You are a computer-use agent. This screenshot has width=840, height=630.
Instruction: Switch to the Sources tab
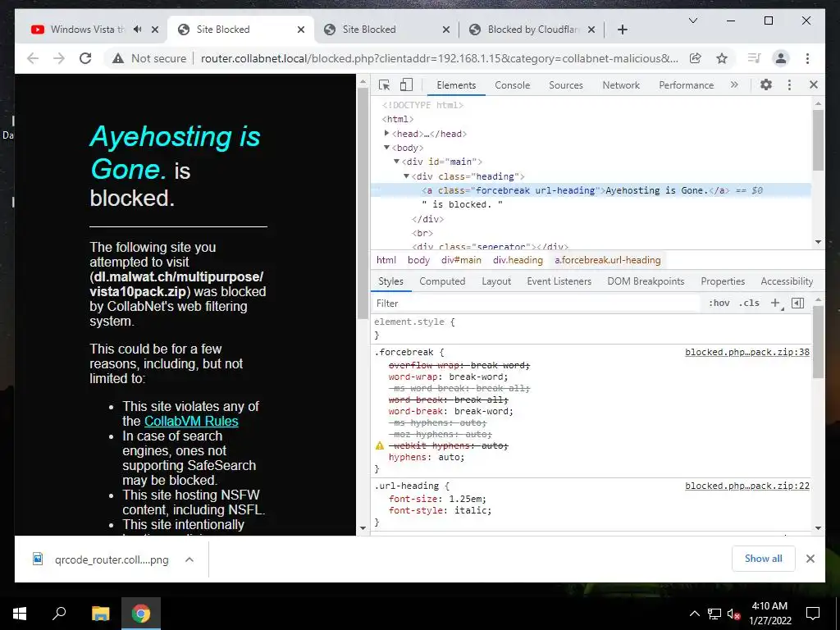[566, 85]
